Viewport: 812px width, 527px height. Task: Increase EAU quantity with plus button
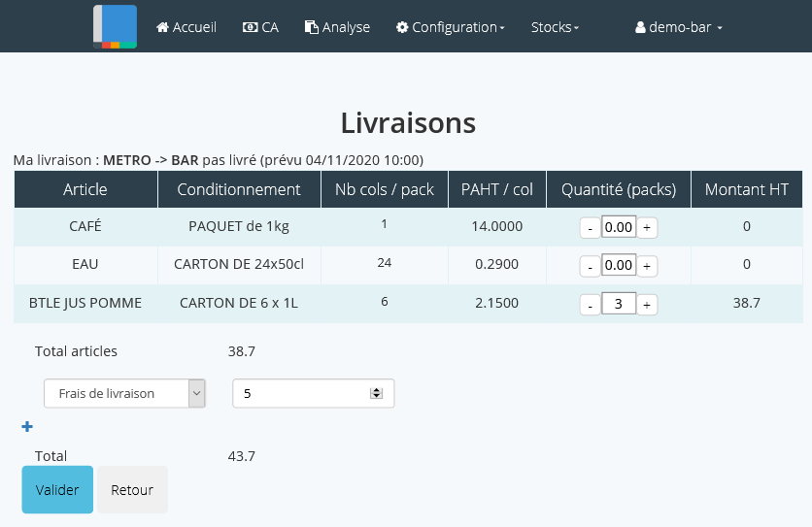[x=648, y=266]
